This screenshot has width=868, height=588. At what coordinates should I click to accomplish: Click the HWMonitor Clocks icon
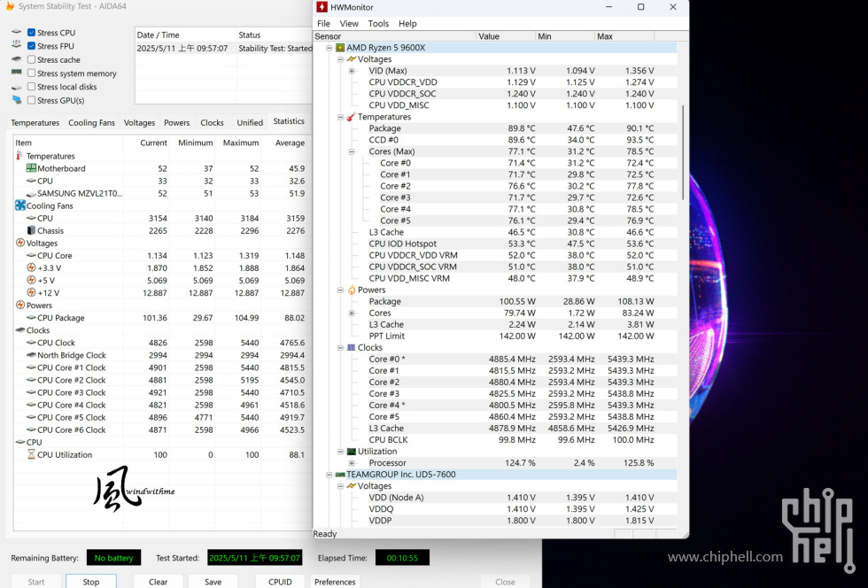pos(351,348)
